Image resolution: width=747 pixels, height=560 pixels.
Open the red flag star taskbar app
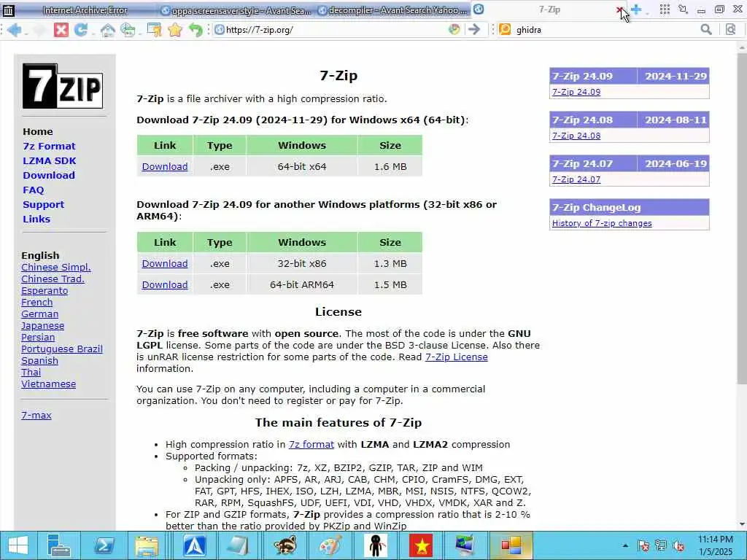(421, 545)
